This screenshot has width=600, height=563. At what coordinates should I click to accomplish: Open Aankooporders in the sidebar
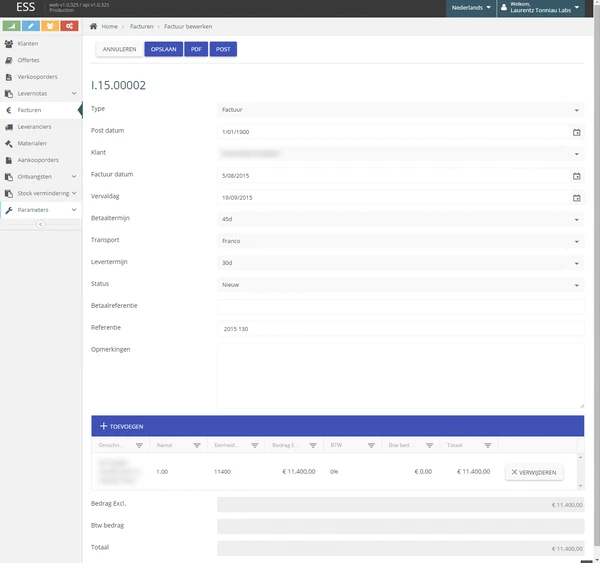[x=41, y=160]
